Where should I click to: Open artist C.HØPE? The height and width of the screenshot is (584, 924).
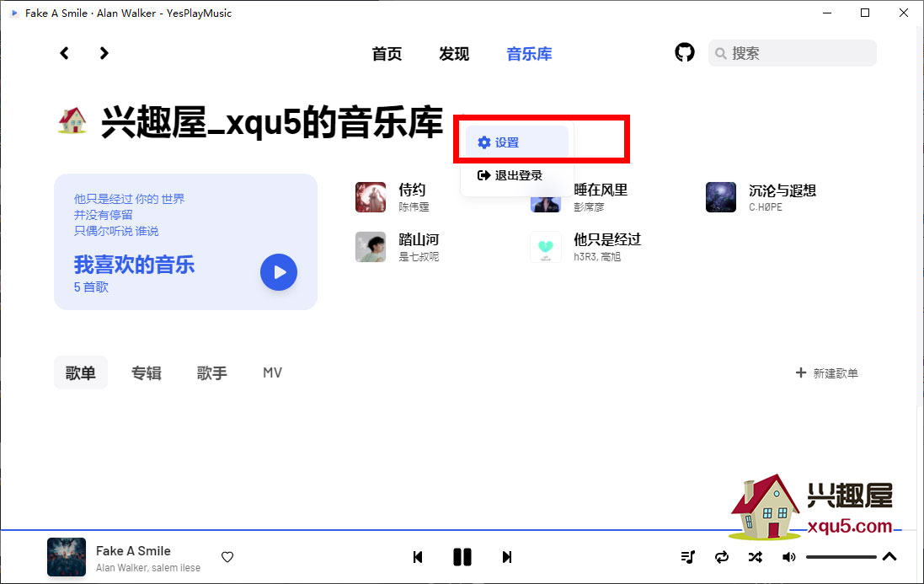(766, 207)
